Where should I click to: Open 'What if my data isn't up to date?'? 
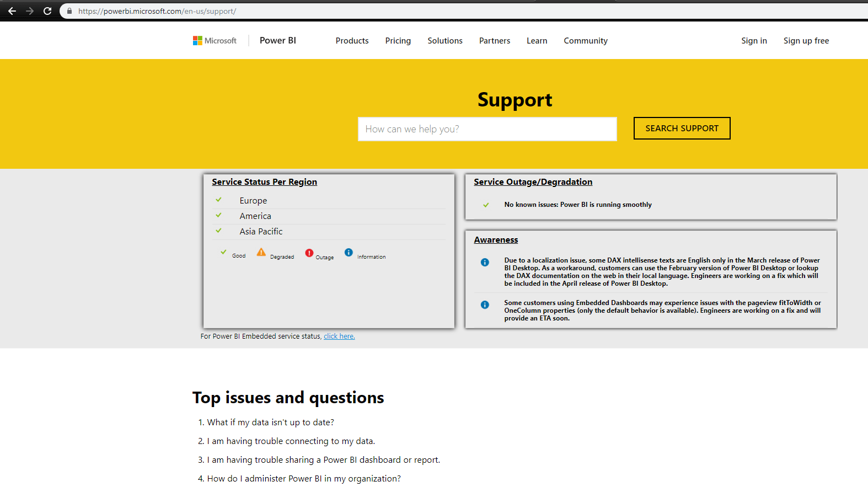pos(271,423)
